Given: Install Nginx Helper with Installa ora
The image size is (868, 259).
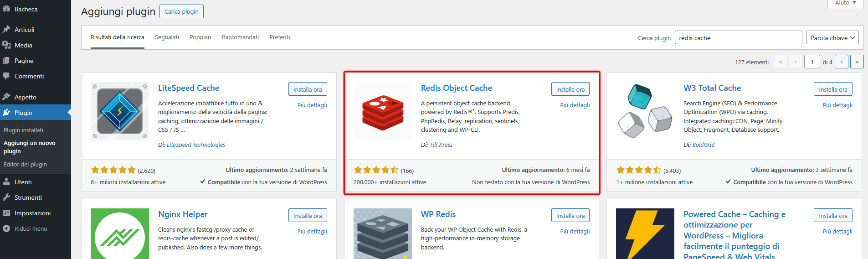Looking at the screenshot, I should pyautogui.click(x=308, y=216).
